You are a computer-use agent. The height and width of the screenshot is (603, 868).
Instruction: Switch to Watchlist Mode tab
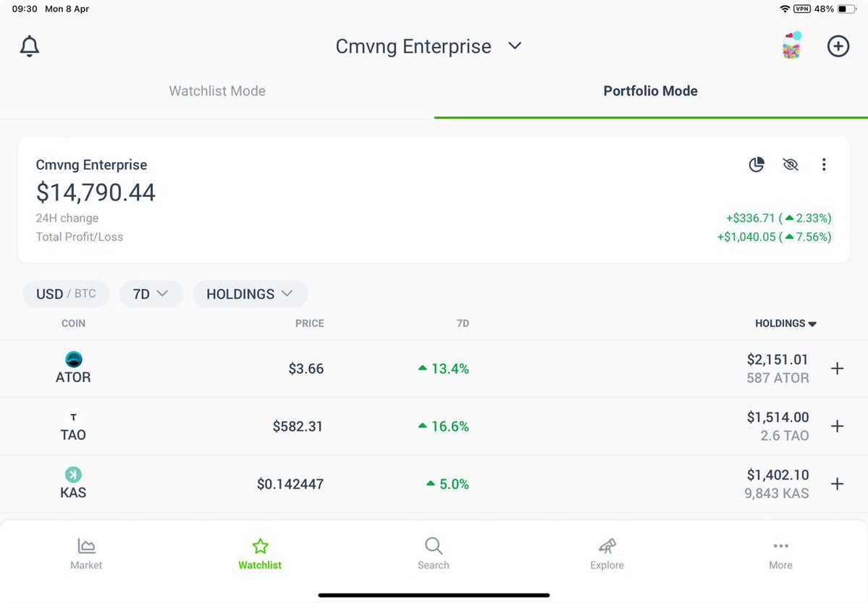click(217, 91)
